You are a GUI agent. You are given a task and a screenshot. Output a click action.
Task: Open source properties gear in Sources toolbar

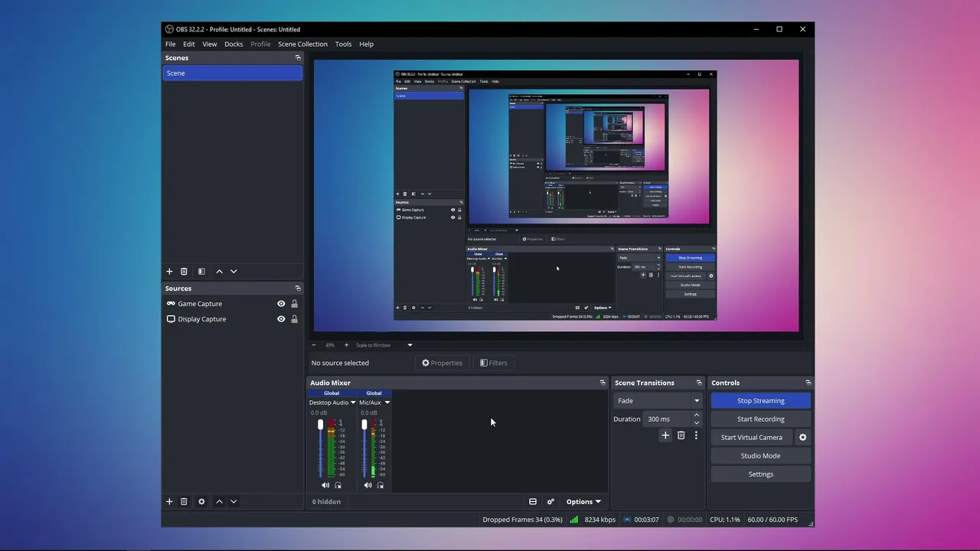pos(201,501)
